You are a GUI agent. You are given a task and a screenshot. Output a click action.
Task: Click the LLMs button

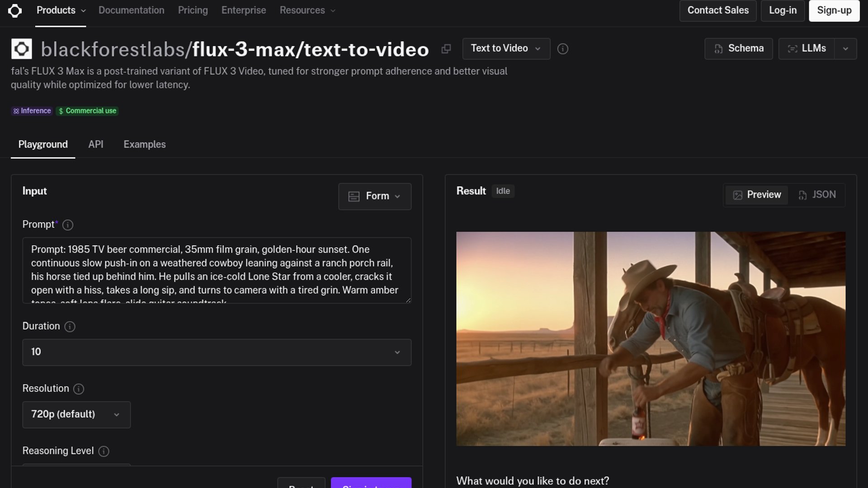tap(807, 49)
